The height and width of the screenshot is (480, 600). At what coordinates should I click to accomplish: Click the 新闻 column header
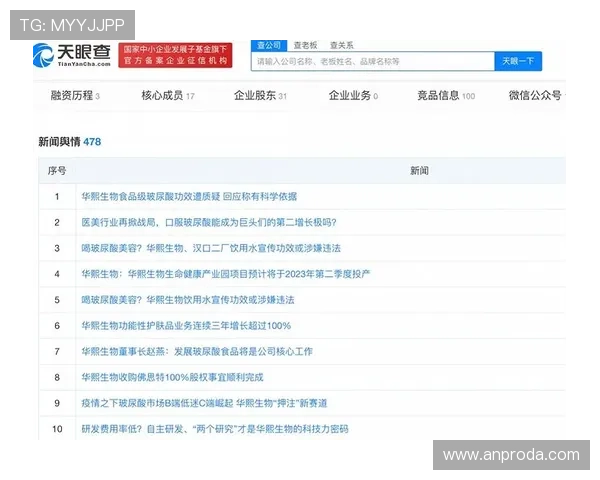(x=419, y=171)
